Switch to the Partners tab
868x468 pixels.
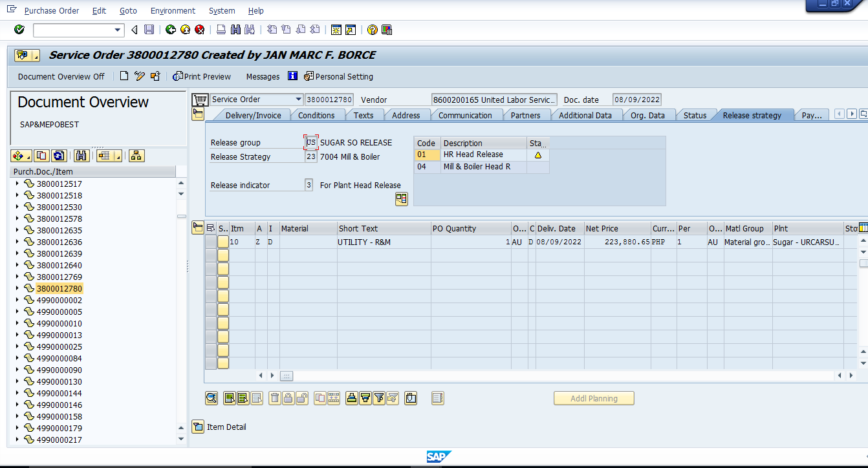pos(525,115)
